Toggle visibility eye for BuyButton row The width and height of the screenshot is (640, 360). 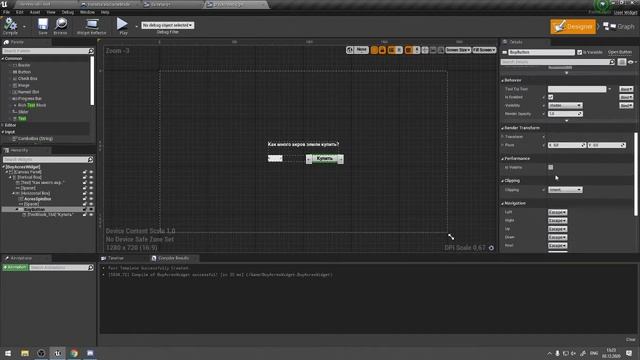click(91, 209)
